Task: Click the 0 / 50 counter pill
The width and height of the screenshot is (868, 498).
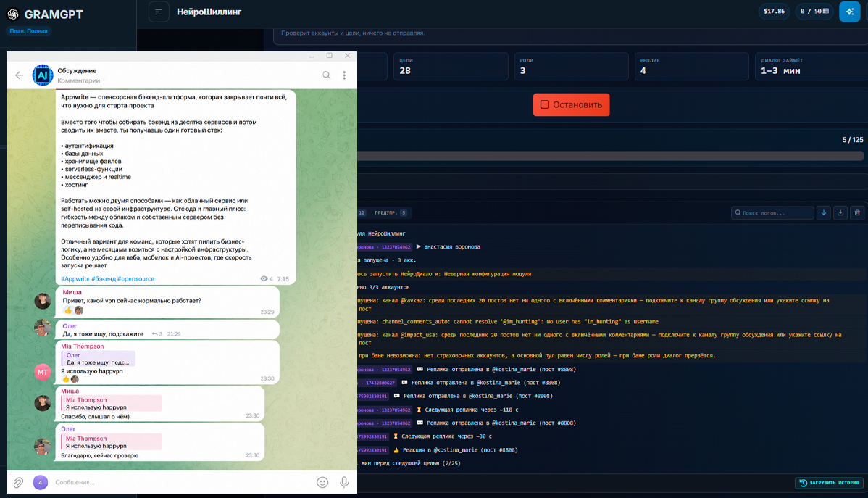Action: point(814,12)
